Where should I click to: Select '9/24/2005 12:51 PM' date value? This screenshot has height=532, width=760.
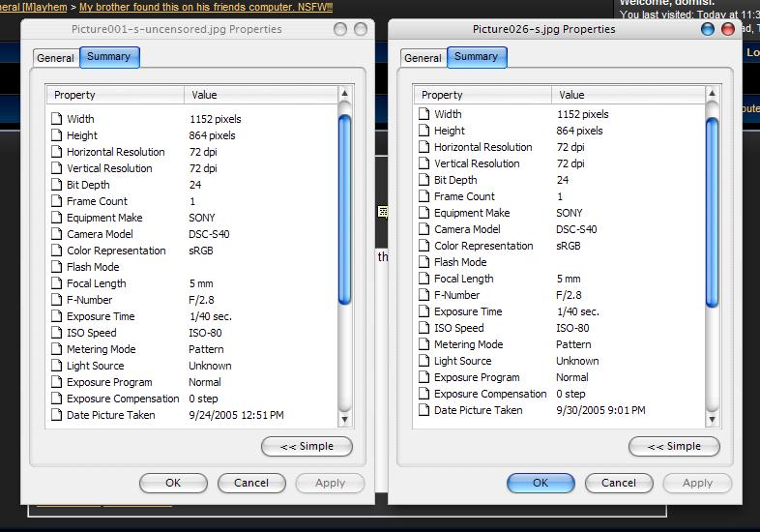pyautogui.click(x=237, y=415)
